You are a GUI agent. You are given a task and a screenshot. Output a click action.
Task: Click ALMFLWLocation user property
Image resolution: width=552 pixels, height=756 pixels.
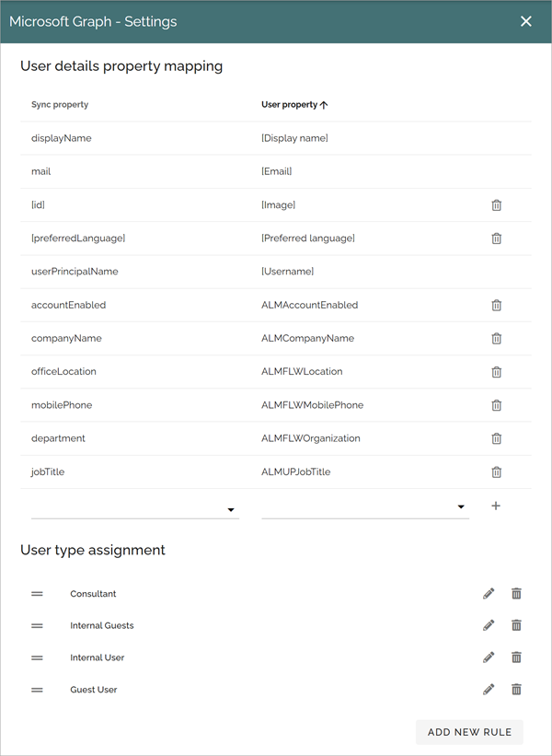(x=302, y=372)
